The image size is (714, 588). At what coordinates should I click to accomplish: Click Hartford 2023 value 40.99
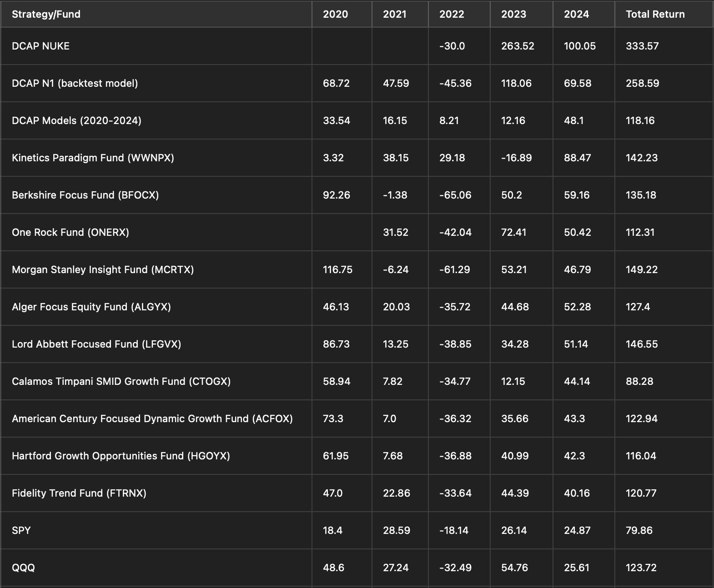515,456
